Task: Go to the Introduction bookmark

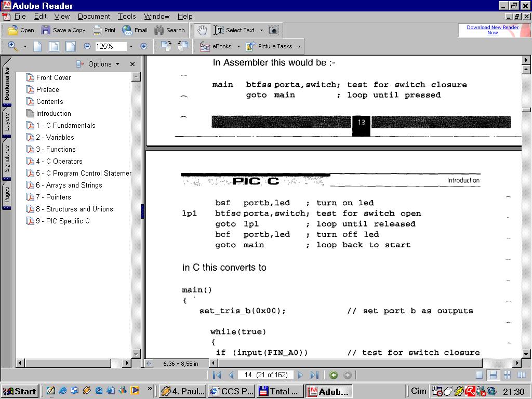Action: 54,113
